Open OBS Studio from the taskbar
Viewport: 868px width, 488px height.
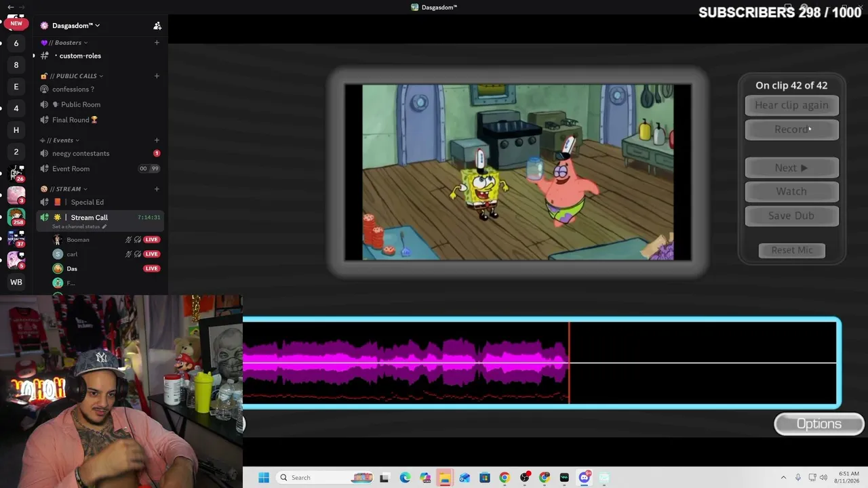(524, 478)
